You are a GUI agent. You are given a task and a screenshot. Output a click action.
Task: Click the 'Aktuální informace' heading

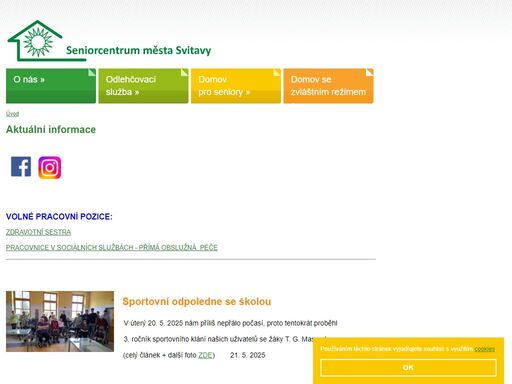(x=51, y=129)
